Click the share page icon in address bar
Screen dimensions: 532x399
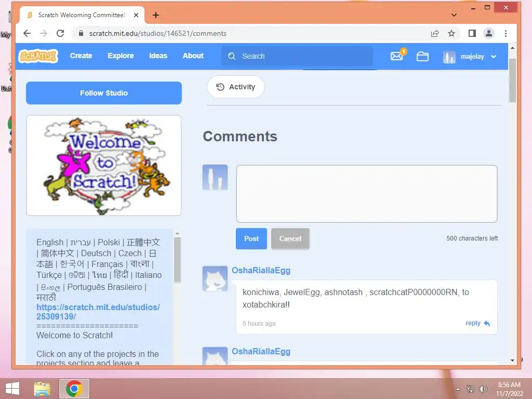(x=435, y=33)
